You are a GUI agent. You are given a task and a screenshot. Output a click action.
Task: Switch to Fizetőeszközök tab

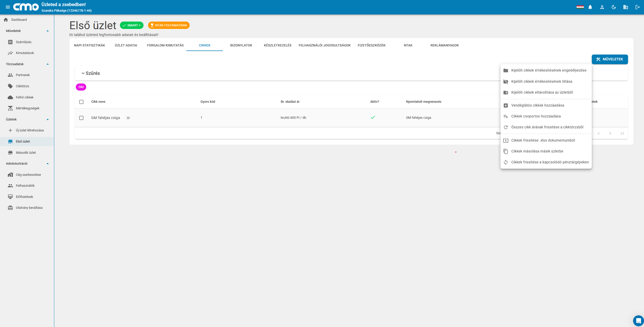pos(372,45)
